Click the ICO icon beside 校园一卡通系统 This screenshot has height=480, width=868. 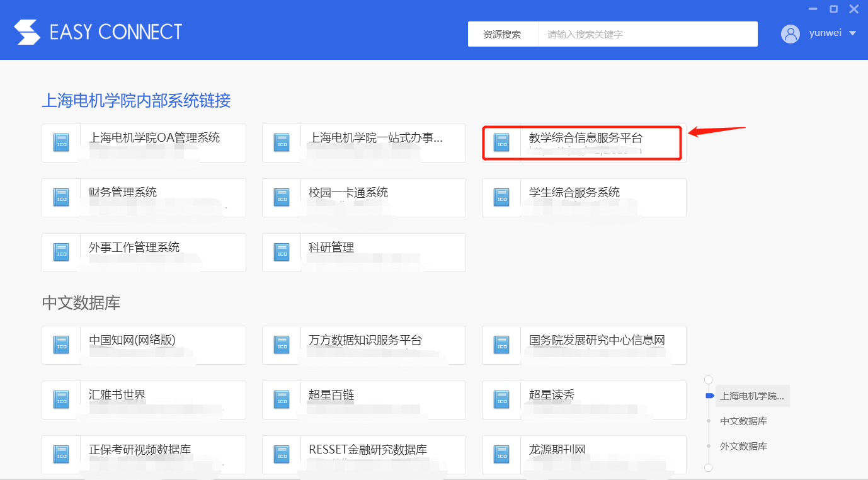[x=281, y=198]
